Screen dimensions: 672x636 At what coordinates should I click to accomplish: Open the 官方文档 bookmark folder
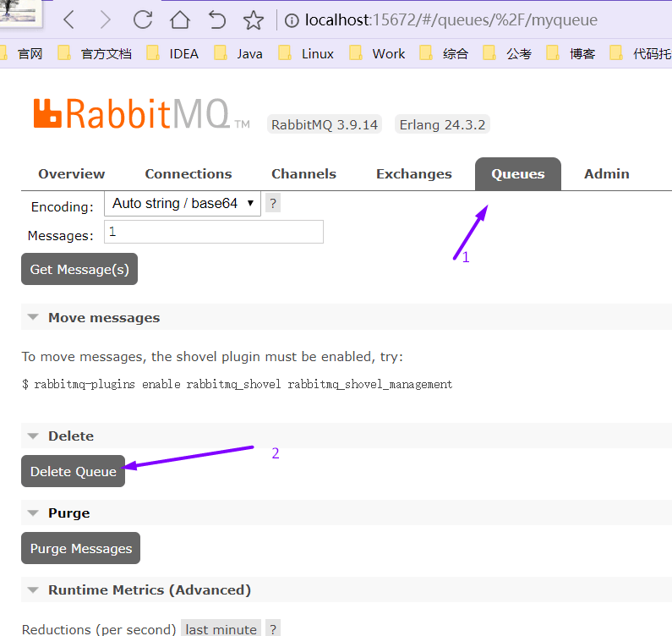click(x=95, y=53)
